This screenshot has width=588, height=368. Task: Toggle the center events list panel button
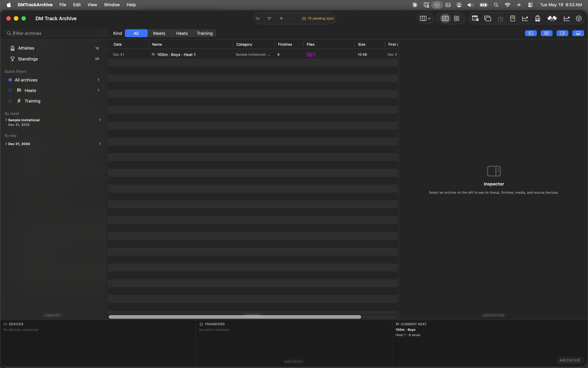coord(546,33)
